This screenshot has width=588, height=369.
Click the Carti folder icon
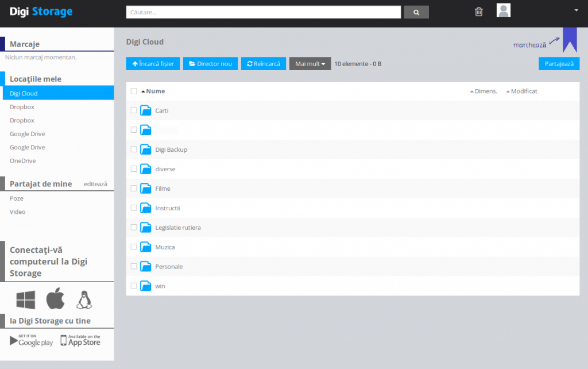pos(146,110)
